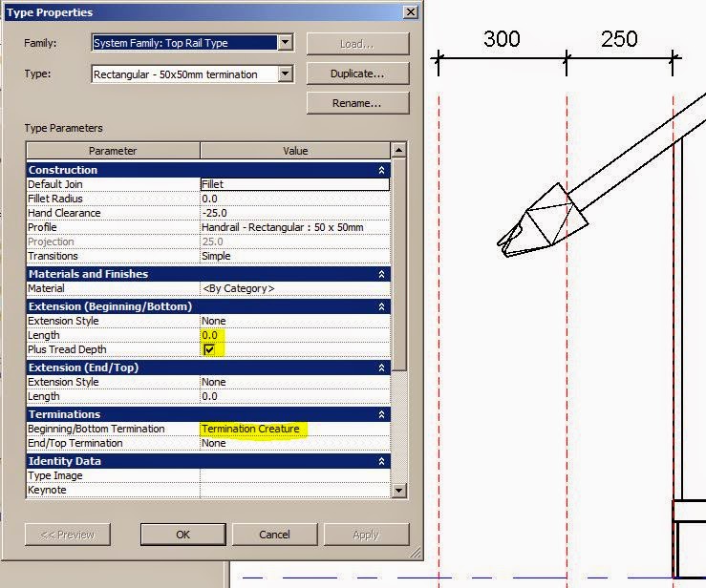This screenshot has width=706, height=588.
Task: Click scroll down arrow in parameter list
Action: pyautogui.click(x=399, y=490)
